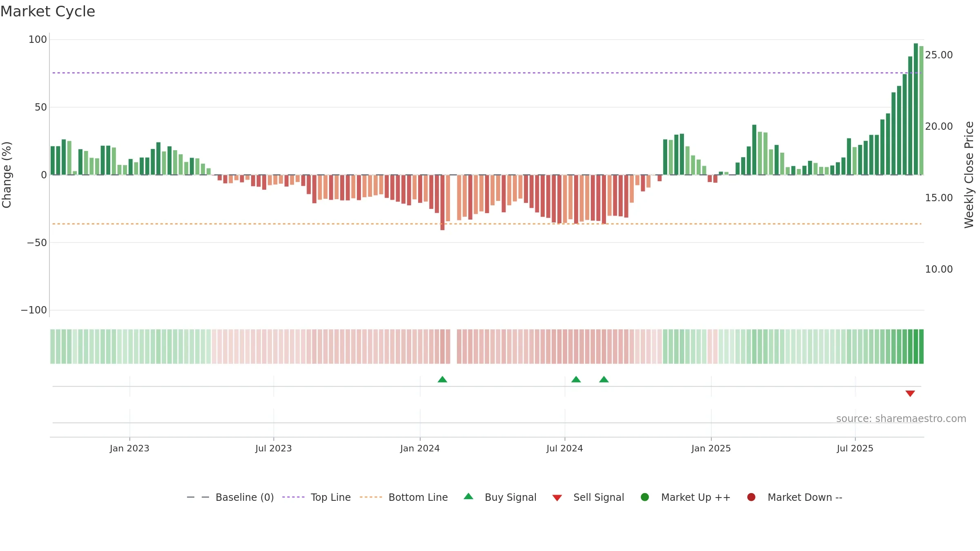Click the purple dotted Top Line
Screen dimensions: 980x551
click(x=487, y=73)
